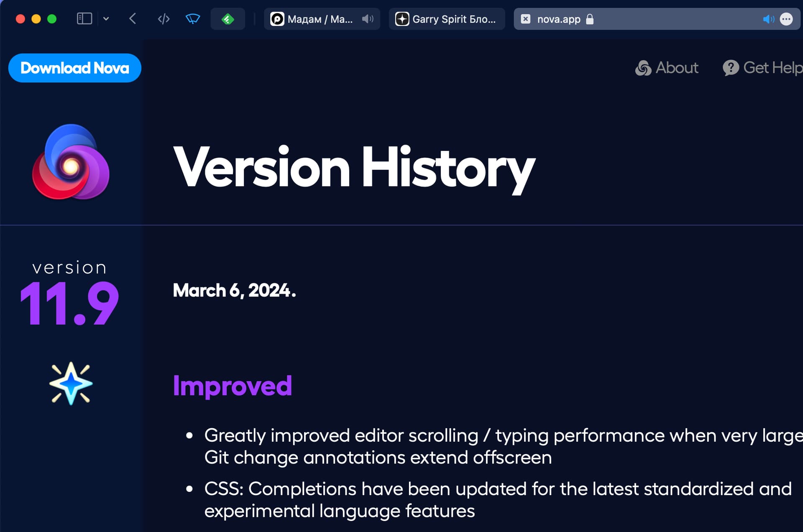Click the nova.app address field
Viewport: 803px width, 532px height.
tap(657, 19)
